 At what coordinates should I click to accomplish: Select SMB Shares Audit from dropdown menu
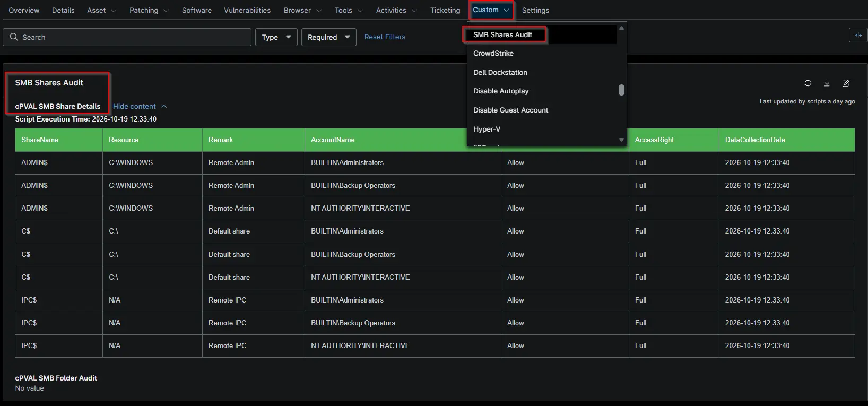click(x=541, y=34)
